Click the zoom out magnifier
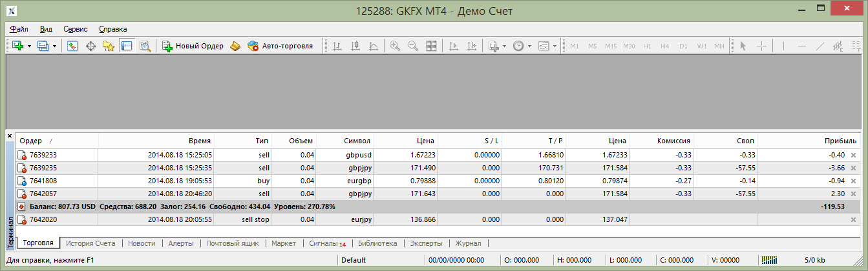The width and height of the screenshot is (868, 271). tap(412, 46)
